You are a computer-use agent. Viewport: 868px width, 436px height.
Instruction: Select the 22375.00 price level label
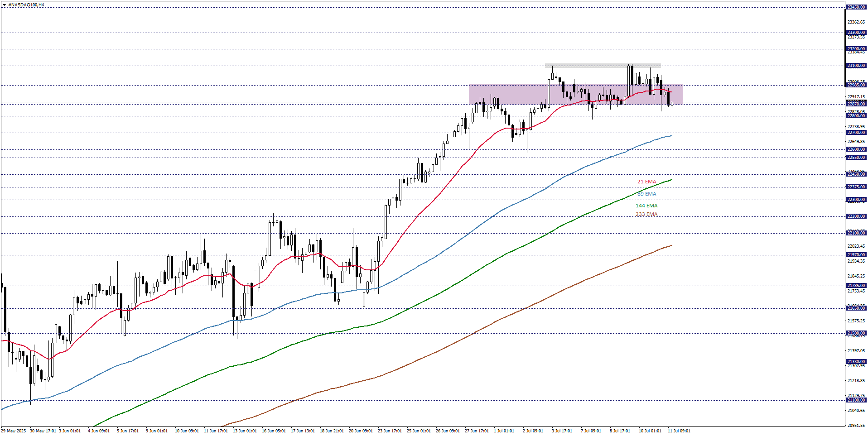pos(856,187)
